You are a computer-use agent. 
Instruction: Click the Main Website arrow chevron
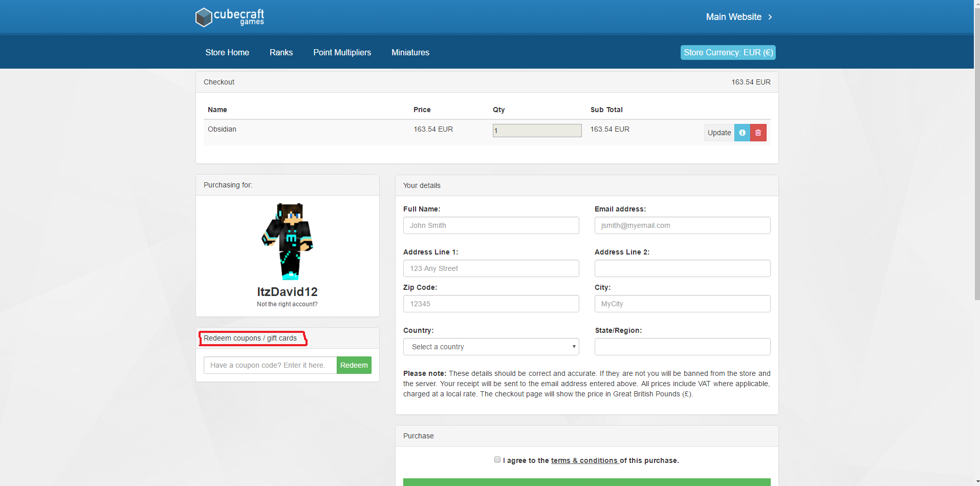pyautogui.click(x=770, y=17)
